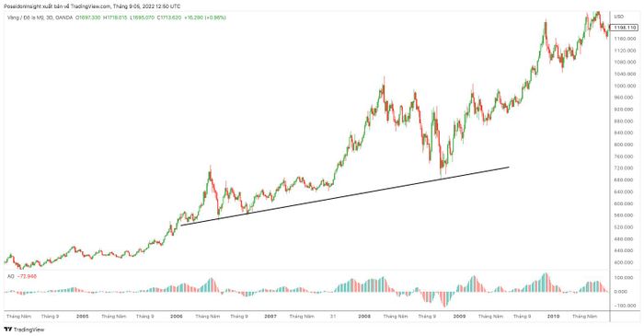Viewport: 644px width, 336px height.
Task: Click the USD currency label on the price axis
Action: (619, 17)
